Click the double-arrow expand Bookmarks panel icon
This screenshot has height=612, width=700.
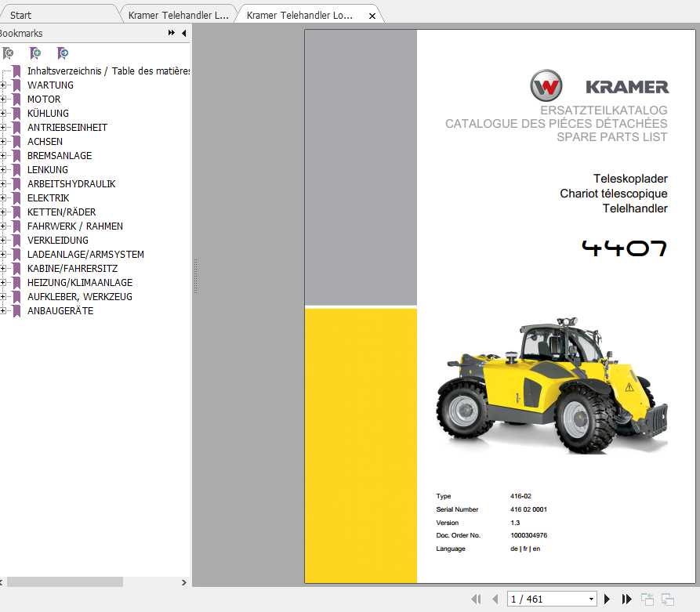coord(172,33)
